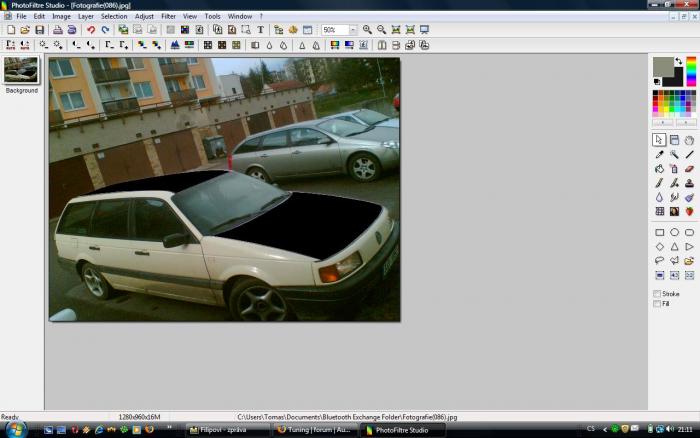Select the Clone stamp tool
The width and height of the screenshot is (700, 438).
point(689,183)
